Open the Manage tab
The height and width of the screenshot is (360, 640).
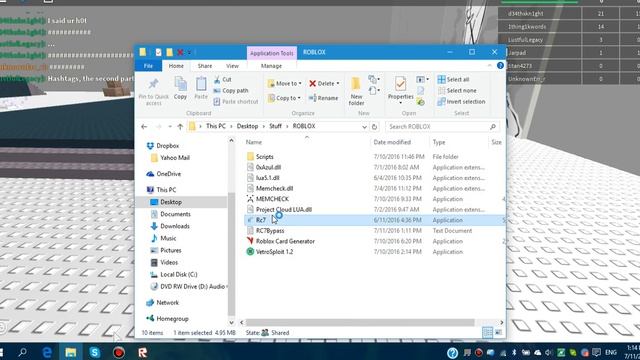pos(271,66)
